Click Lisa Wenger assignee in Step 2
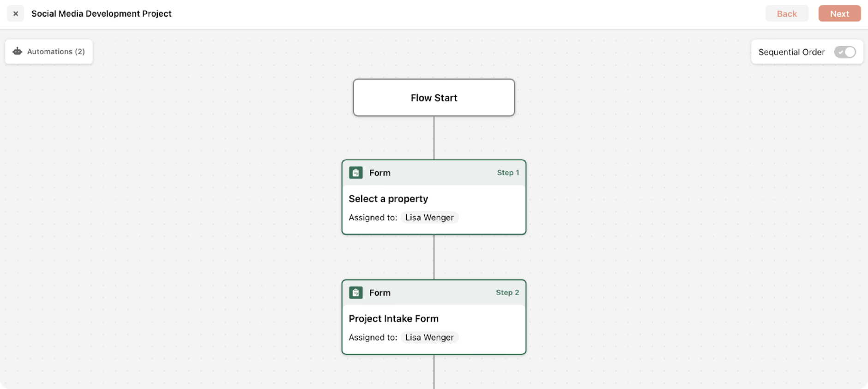The image size is (868, 389). pyautogui.click(x=429, y=338)
